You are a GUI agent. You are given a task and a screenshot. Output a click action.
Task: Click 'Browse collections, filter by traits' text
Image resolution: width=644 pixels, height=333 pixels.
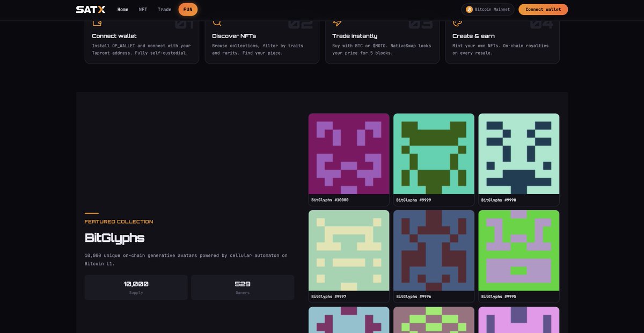[258, 49]
